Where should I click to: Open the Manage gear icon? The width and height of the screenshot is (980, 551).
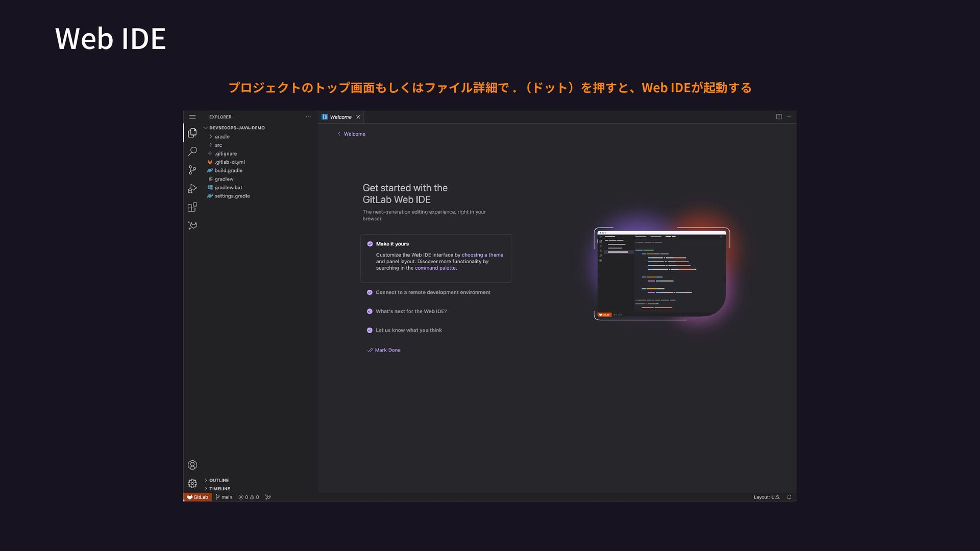[192, 483]
